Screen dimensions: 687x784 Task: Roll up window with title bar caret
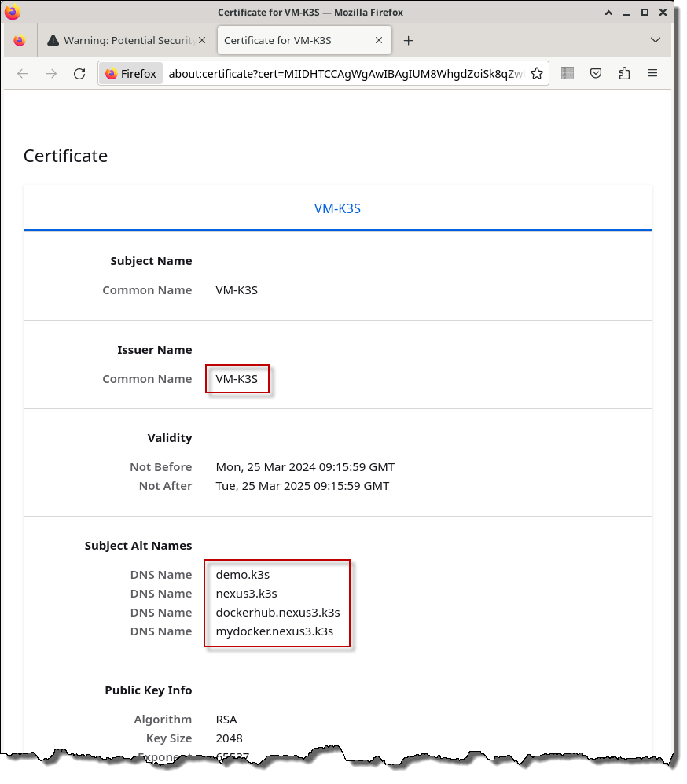608,13
